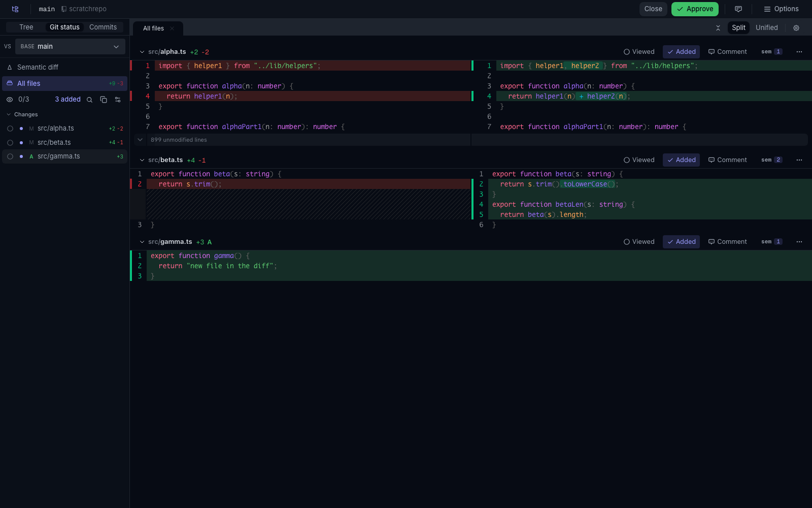Mark src/alpha.ts diff as Viewed

(x=639, y=52)
